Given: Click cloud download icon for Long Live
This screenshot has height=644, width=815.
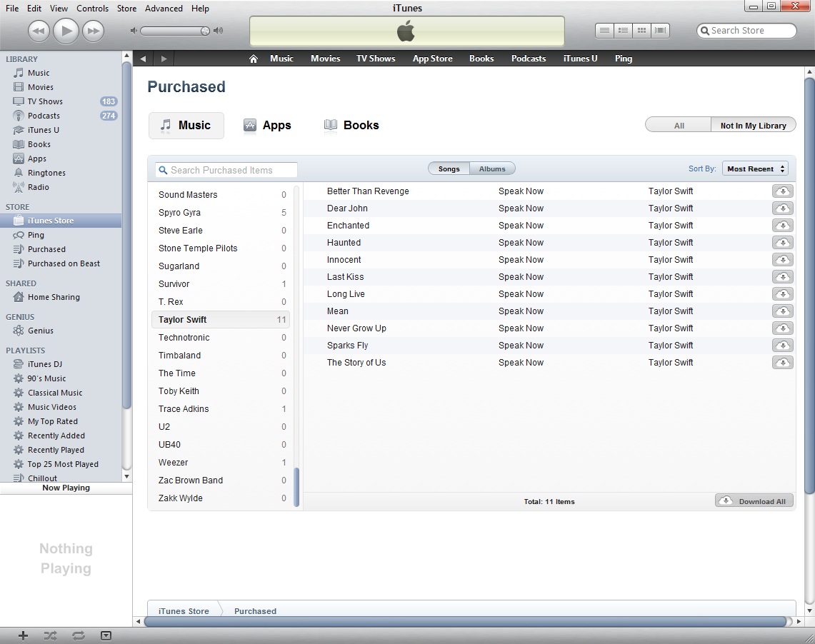Looking at the screenshot, I should (x=782, y=294).
